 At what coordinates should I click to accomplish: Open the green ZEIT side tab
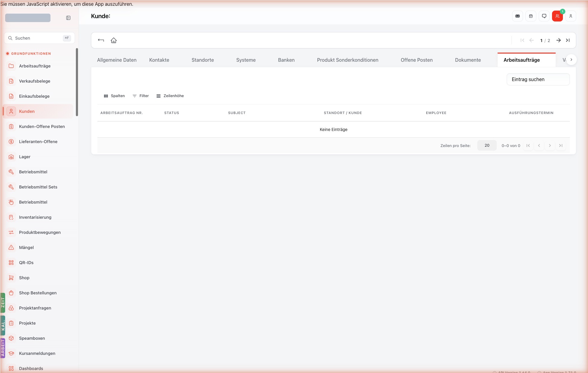pyautogui.click(x=3, y=303)
